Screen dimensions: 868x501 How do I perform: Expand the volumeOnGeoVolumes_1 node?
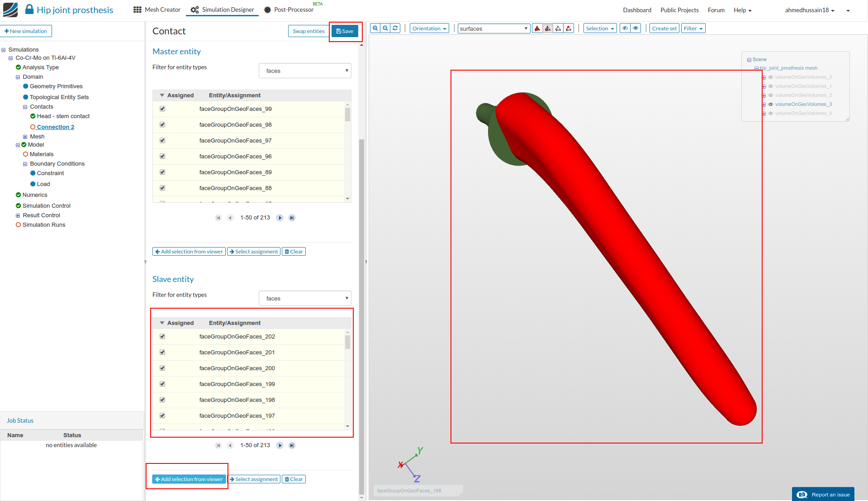pyautogui.click(x=764, y=86)
